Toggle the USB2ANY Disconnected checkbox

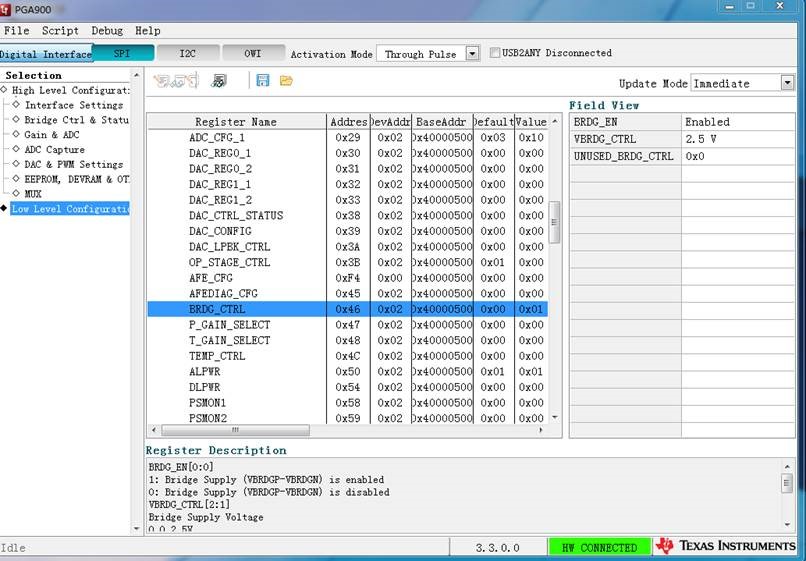click(494, 52)
